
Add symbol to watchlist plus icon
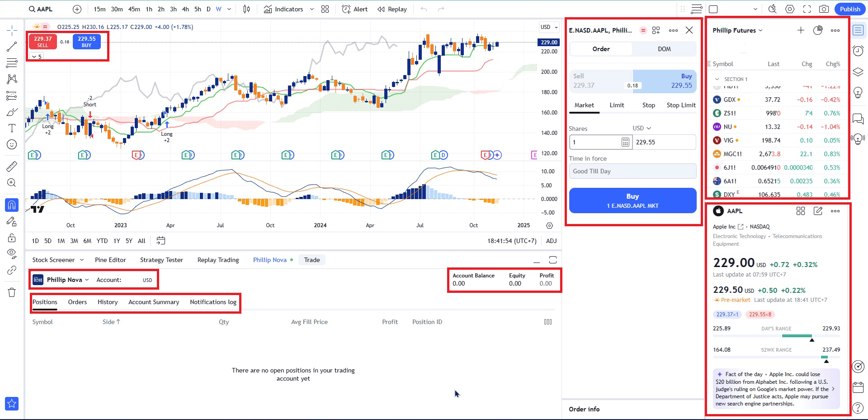(801, 30)
